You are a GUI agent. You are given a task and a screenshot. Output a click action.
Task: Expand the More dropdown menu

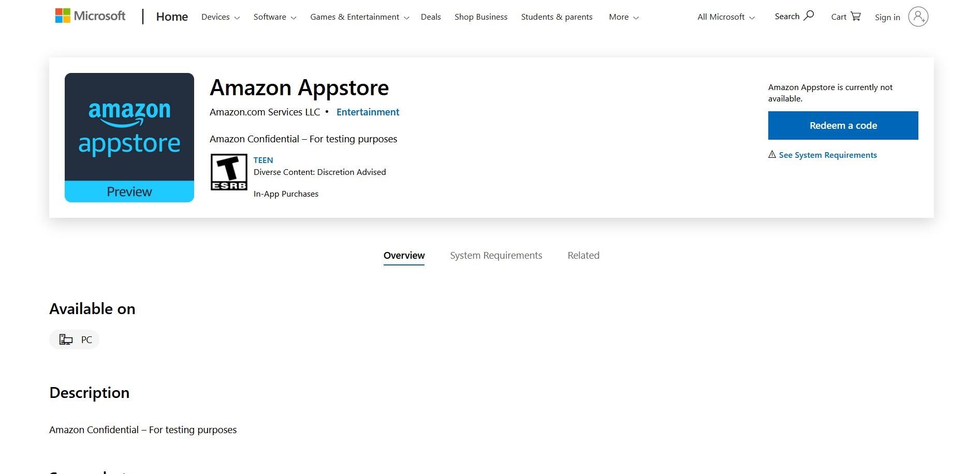(x=624, y=17)
